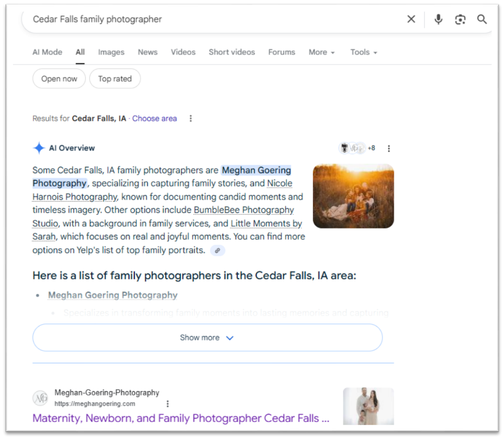This screenshot has height=439, width=504.
Task: Open the AI Overview source icons +8
Action: click(357, 148)
